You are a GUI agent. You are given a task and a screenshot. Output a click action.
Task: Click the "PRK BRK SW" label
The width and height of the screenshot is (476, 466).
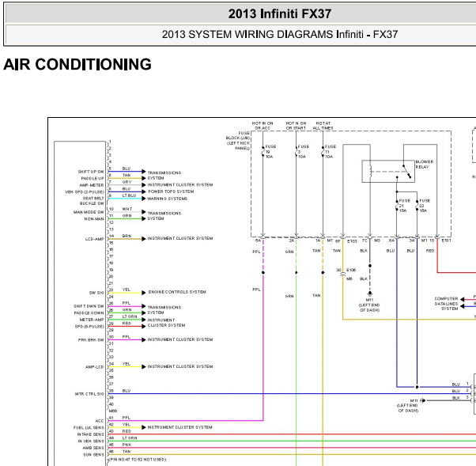click(91, 340)
